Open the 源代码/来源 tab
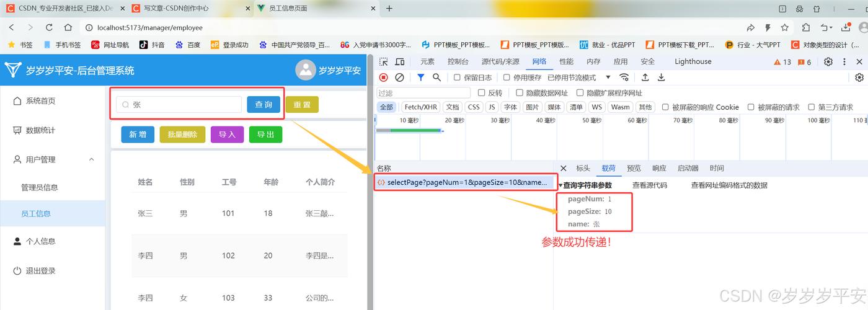868x310 pixels. point(500,62)
